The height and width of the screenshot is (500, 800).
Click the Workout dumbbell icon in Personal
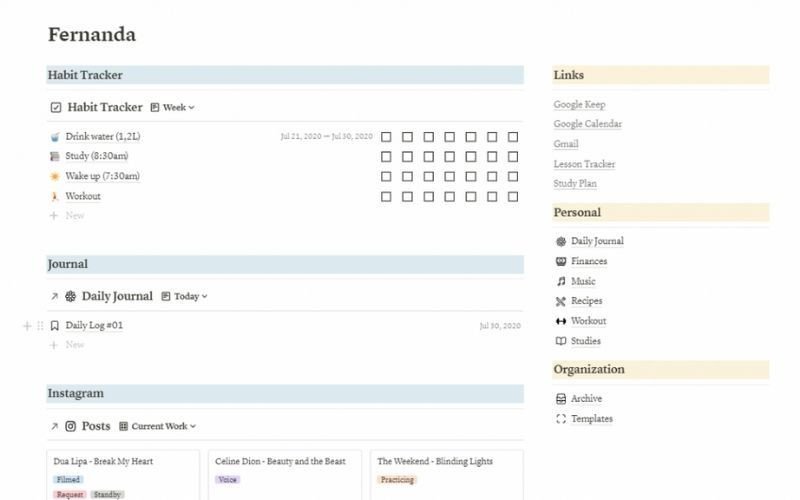click(x=561, y=321)
